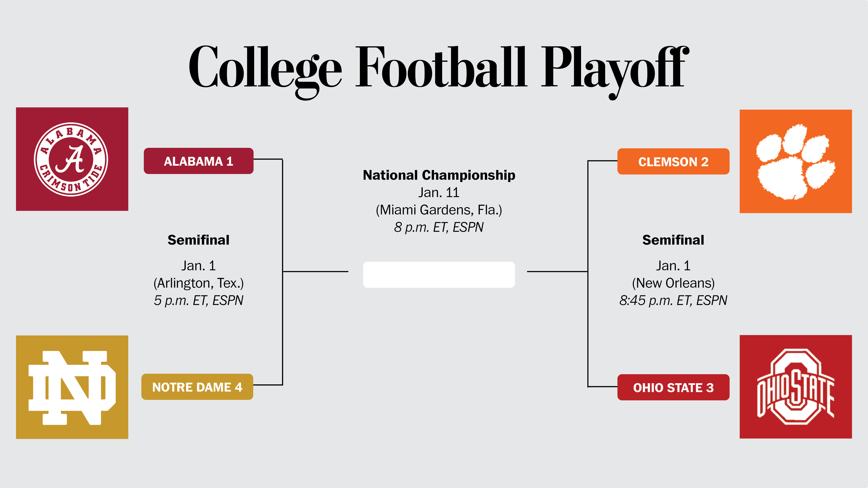Click the Ohio State logo

pyautogui.click(x=795, y=387)
